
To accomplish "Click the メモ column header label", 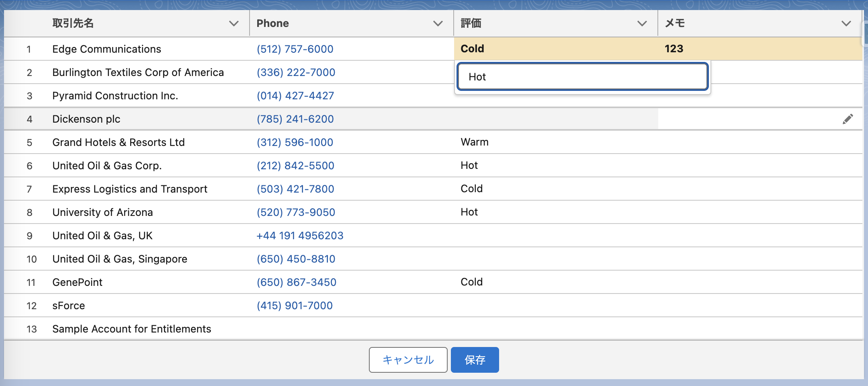I will [x=675, y=23].
